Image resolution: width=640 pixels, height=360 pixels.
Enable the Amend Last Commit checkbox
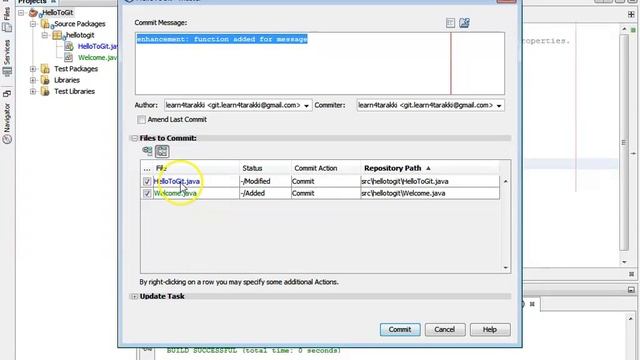click(x=142, y=120)
